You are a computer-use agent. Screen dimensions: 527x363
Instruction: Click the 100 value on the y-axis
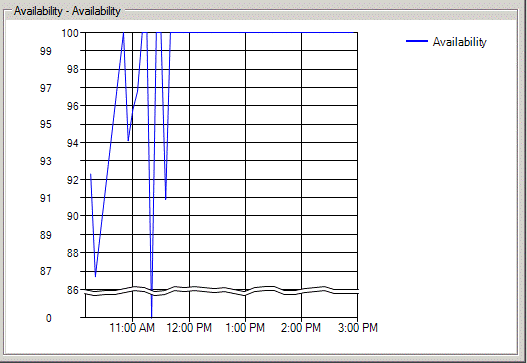70,33
